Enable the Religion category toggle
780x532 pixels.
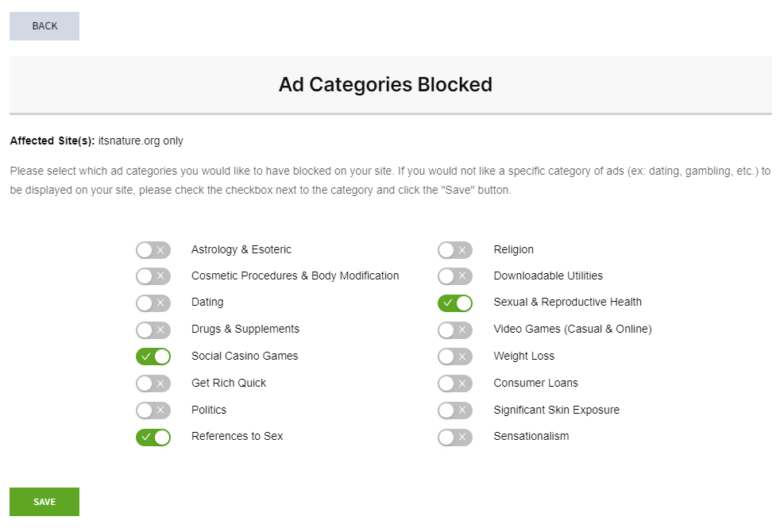click(x=454, y=250)
